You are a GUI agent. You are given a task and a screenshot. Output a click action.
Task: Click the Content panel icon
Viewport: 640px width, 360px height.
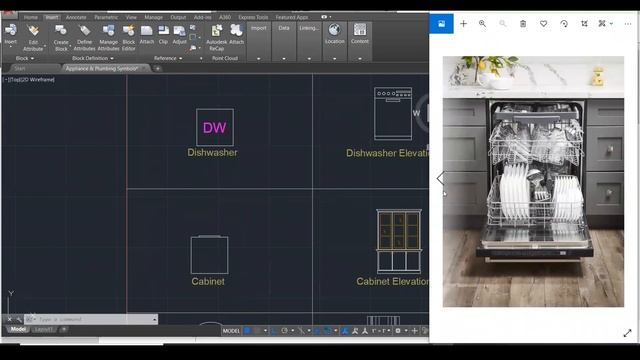(x=360, y=30)
